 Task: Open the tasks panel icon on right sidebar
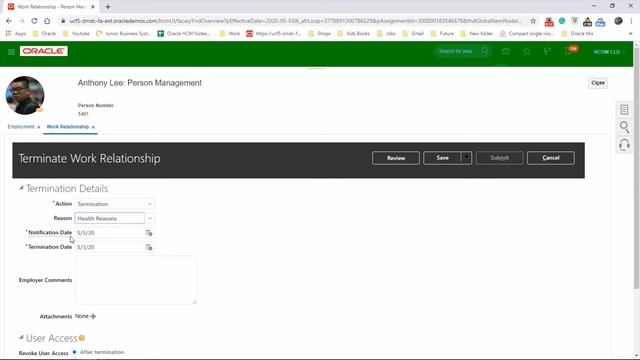click(624, 109)
